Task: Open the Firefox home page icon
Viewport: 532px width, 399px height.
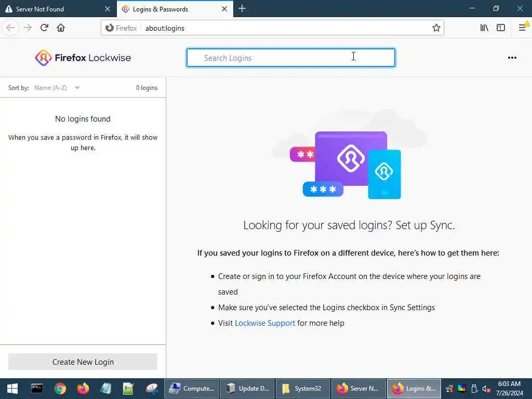Action: [x=61, y=28]
